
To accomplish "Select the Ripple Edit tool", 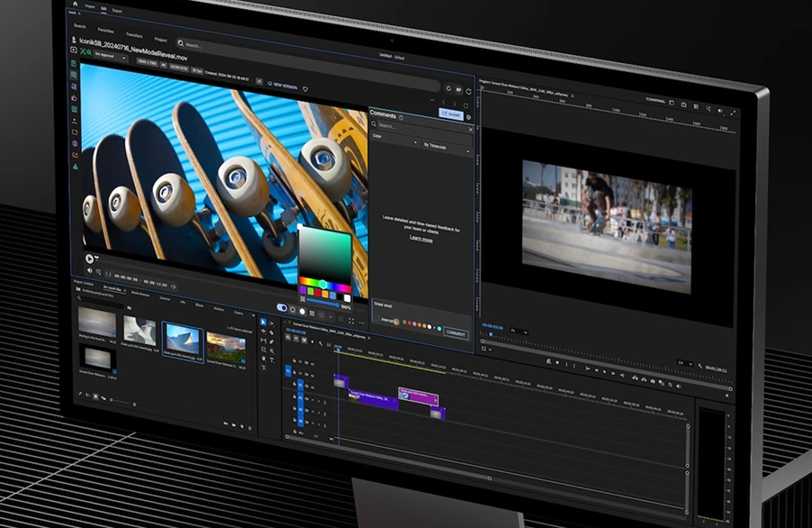I will click(x=263, y=331).
